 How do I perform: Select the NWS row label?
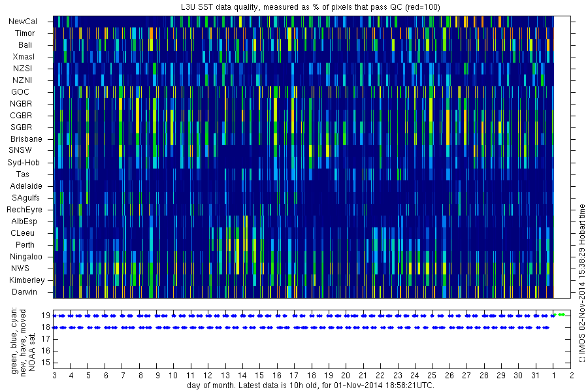point(20,269)
